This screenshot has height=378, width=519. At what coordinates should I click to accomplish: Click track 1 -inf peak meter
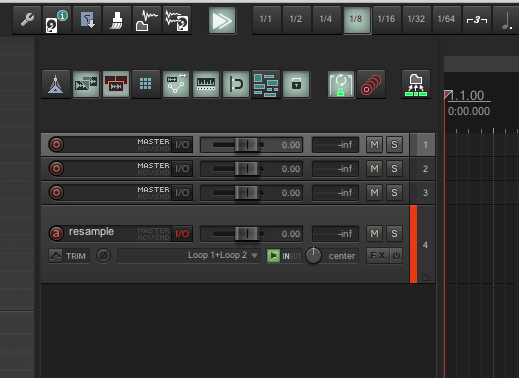click(x=335, y=145)
